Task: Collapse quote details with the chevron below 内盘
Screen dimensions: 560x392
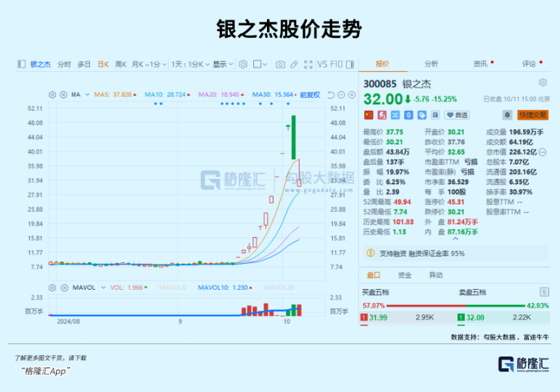Action: pos(456,238)
